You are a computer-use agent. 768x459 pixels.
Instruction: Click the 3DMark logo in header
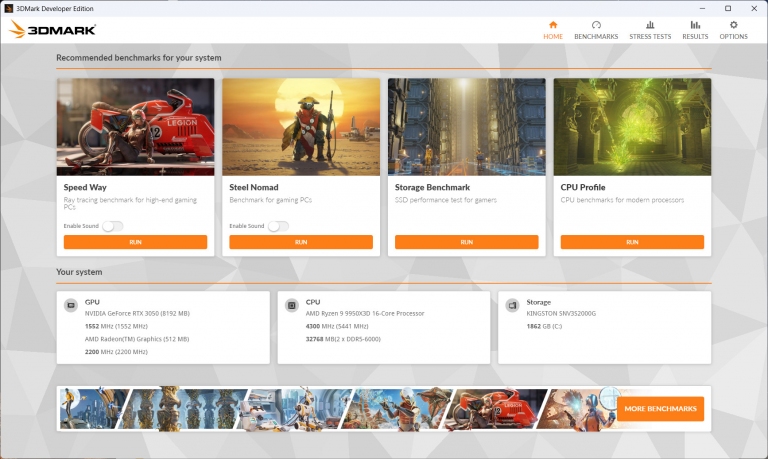52,29
